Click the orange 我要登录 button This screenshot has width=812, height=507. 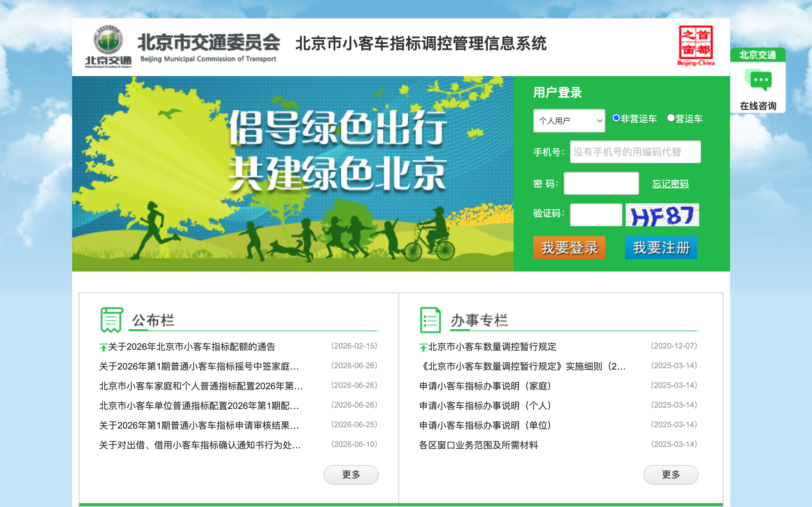pyautogui.click(x=569, y=248)
